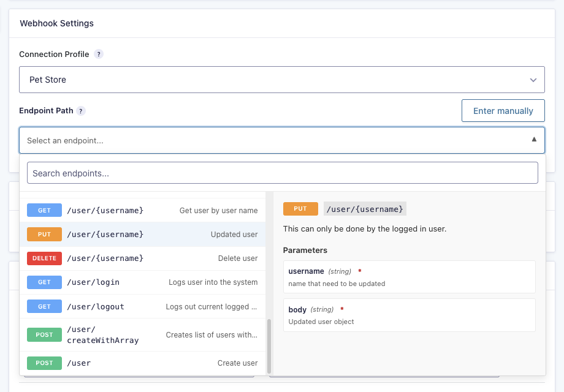Click the green POST badge for /user

(44, 363)
